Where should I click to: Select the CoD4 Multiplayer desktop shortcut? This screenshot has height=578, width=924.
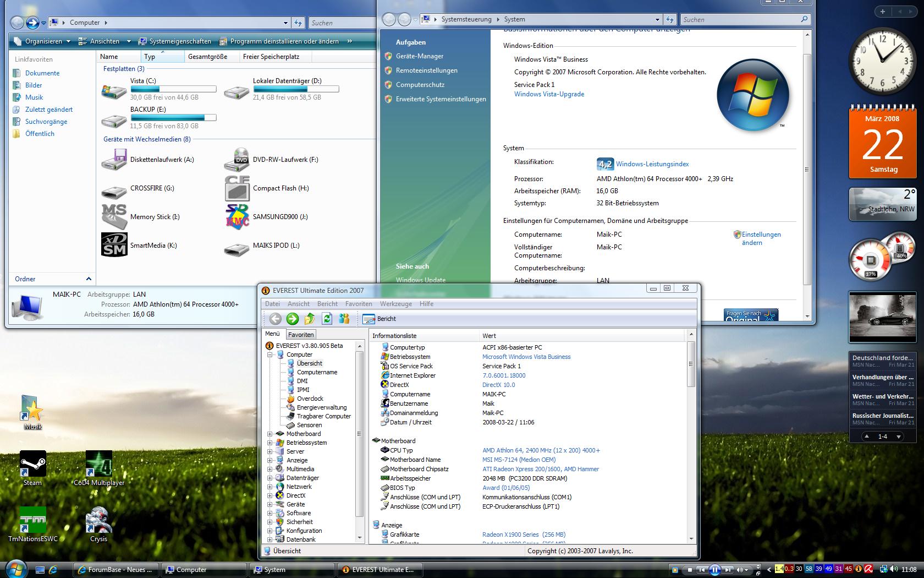[x=99, y=468]
